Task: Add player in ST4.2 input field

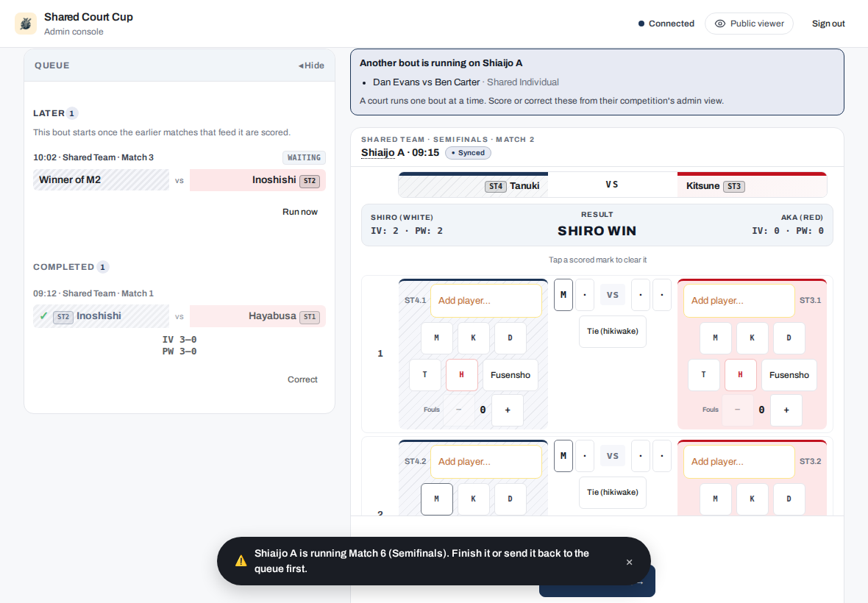Action: pos(486,461)
